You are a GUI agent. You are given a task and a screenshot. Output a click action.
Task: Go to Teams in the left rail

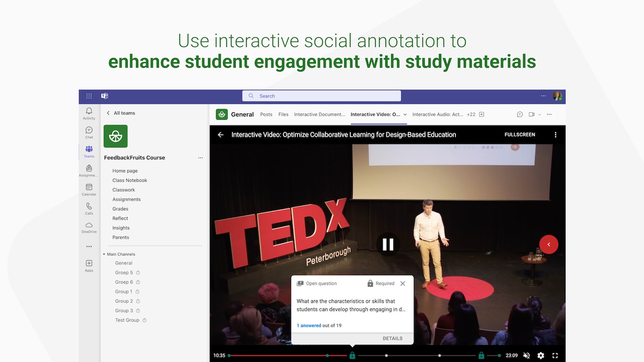pyautogui.click(x=89, y=151)
